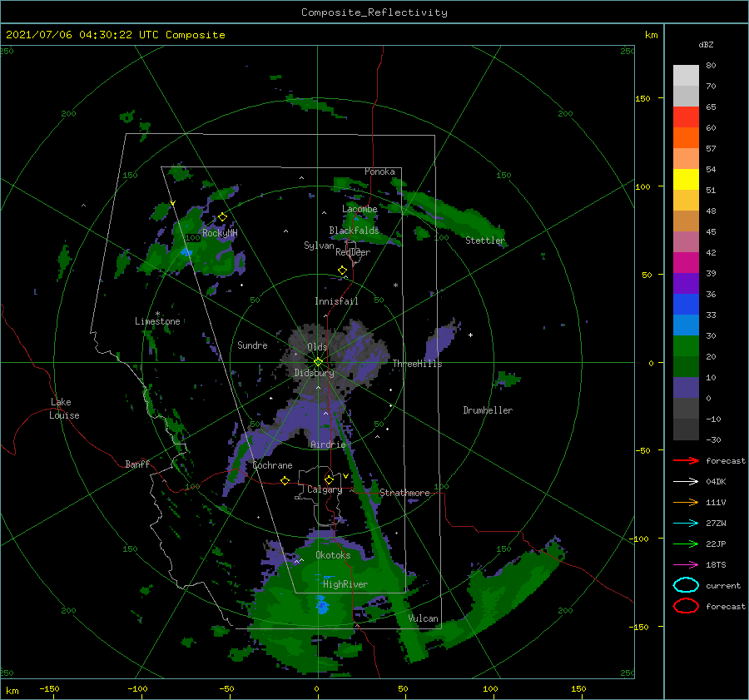Click the Lacombe label
The width and height of the screenshot is (749, 700).
[360, 209]
